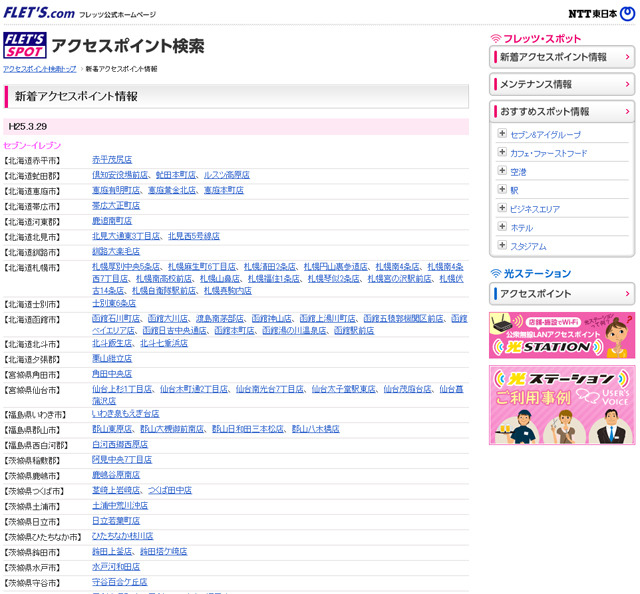Expand the 空港 plus icon
This screenshot has height=594, width=640.
pos(502,171)
